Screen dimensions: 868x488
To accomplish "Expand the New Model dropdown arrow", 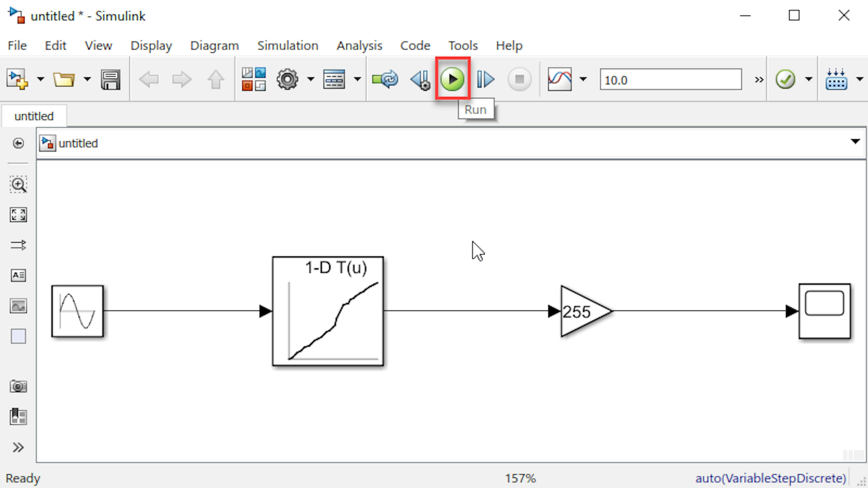I will tap(41, 80).
